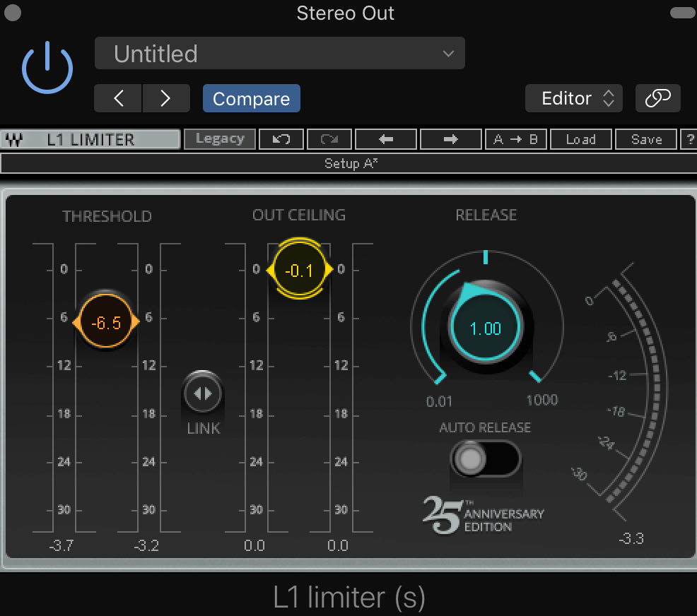697x616 pixels.
Task: Toggle the Auto Release switch
Action: coord(486,458)
